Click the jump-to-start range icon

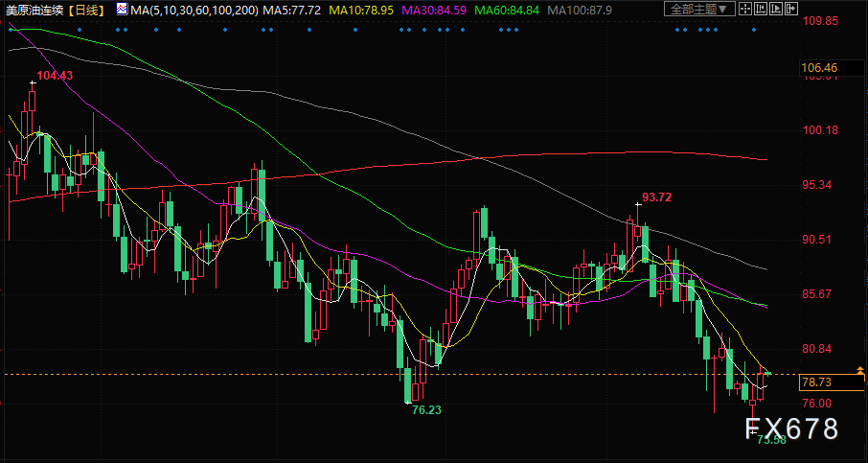(761, 9)
